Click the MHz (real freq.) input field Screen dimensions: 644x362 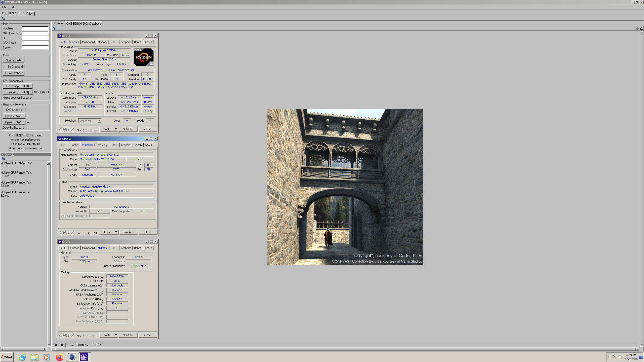coord(35,33)
